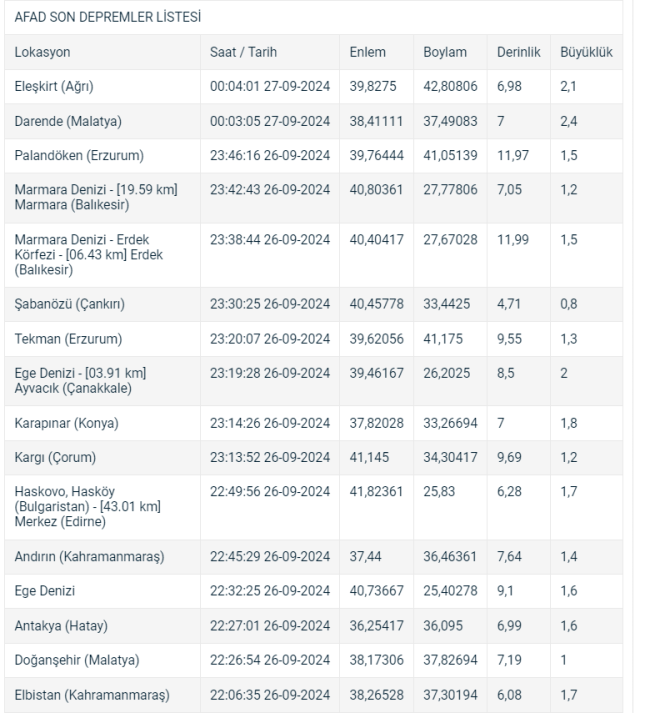Click the Enlem column header

368,52
